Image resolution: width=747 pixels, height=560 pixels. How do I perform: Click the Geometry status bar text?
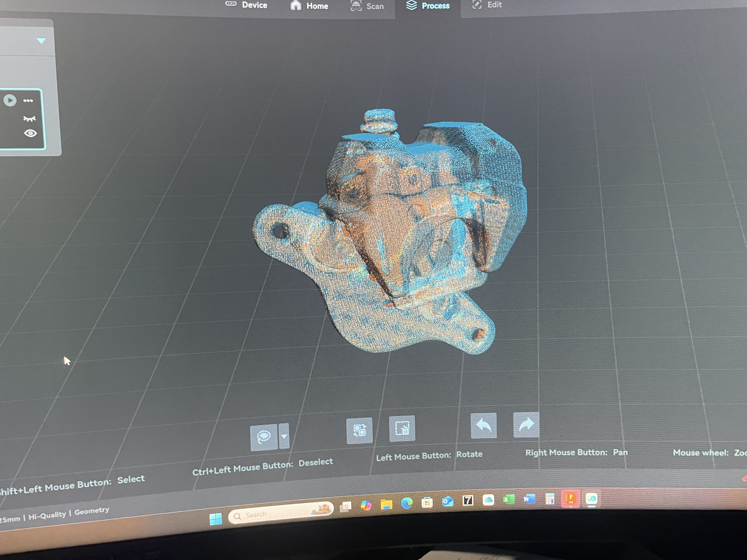(x=92, y=511)
